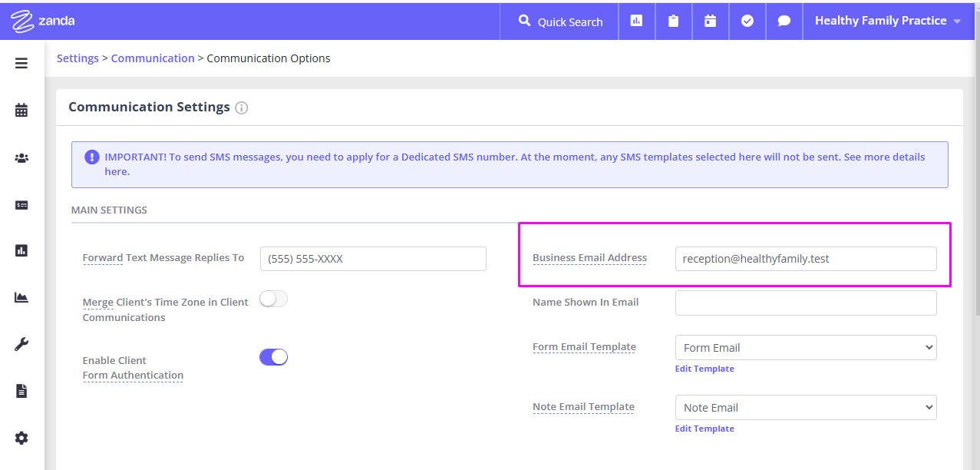
Task: Click Edit Template under Form Email Template
Action: pos(704,368)
